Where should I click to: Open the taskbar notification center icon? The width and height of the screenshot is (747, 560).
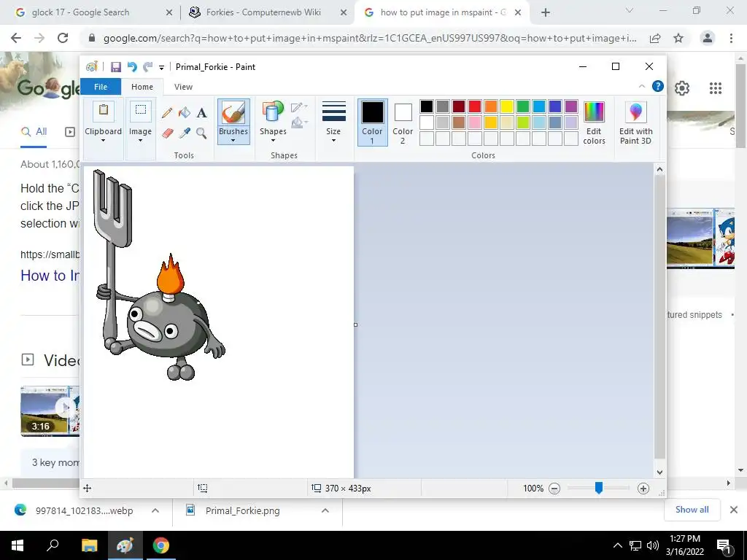(x=724, y=545)
